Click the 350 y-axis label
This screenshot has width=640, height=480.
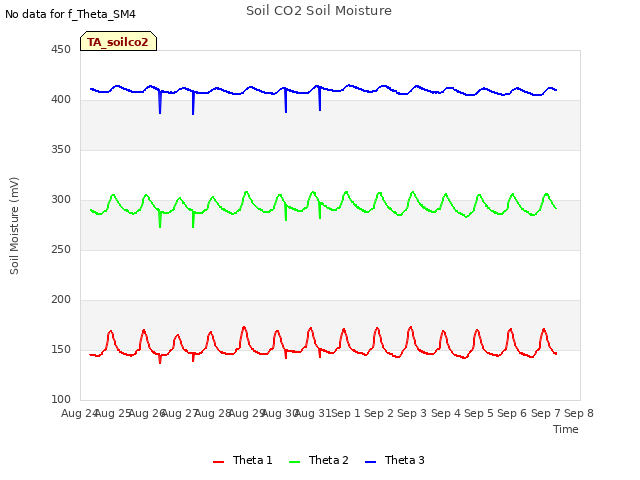pyautogui.click(x=61, y=149)
